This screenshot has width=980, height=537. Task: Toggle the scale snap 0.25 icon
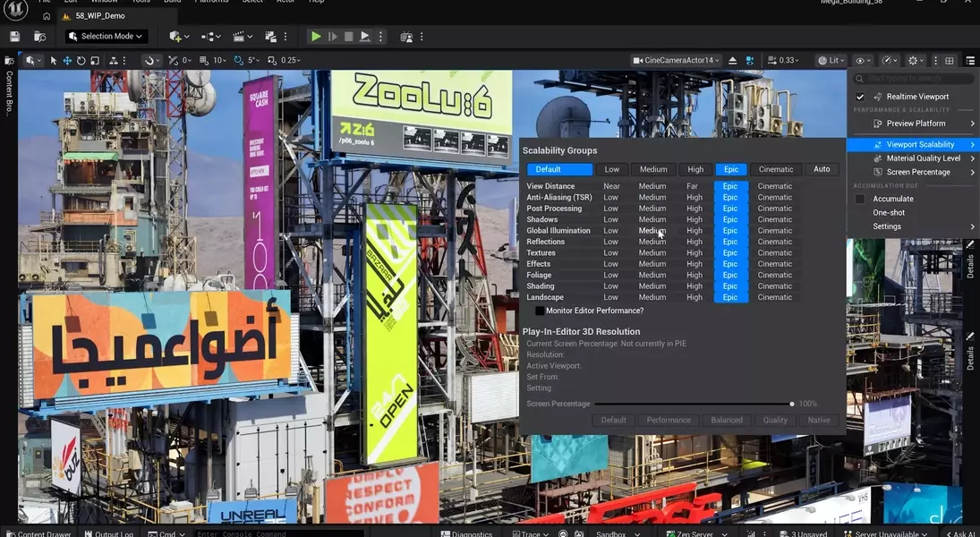click(272, 61)
